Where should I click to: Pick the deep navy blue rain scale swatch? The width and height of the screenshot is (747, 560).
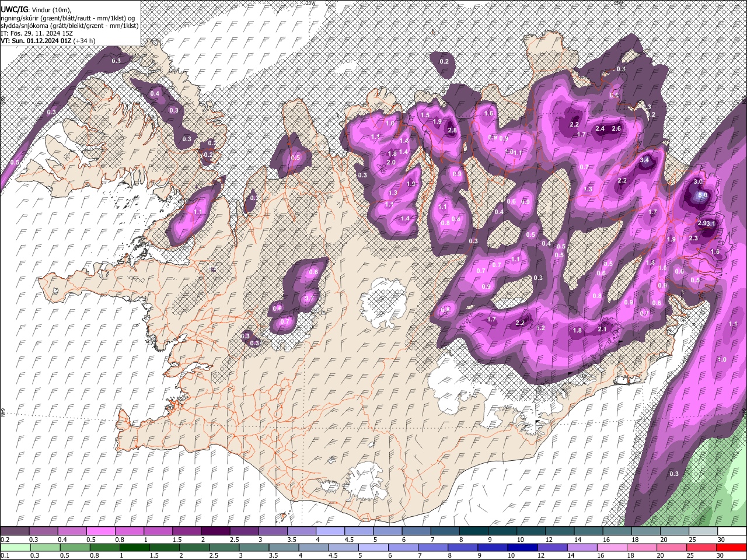[523, 547]
